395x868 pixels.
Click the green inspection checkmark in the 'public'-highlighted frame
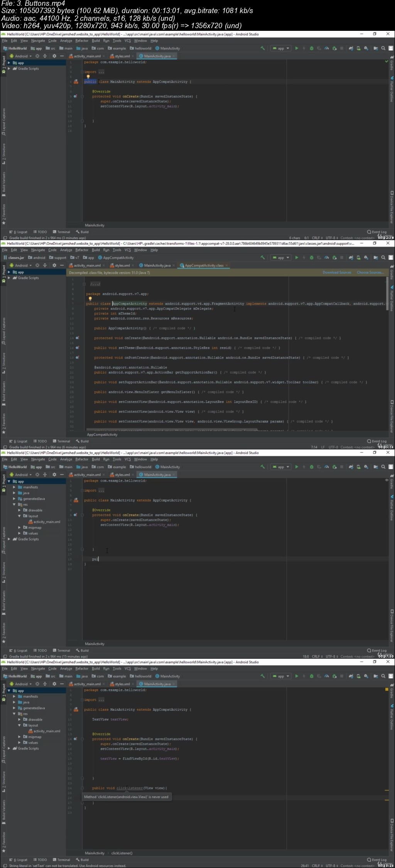(x=387, y=61)
